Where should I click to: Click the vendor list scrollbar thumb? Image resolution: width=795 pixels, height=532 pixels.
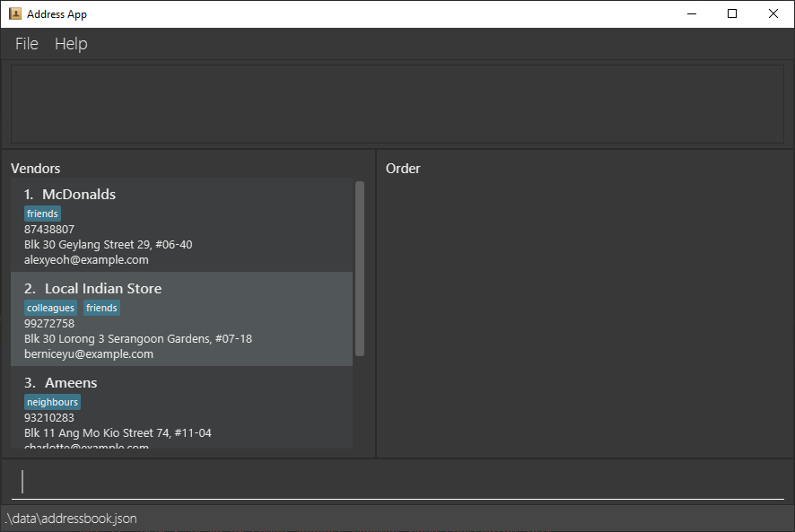click(x=360, y=268)
